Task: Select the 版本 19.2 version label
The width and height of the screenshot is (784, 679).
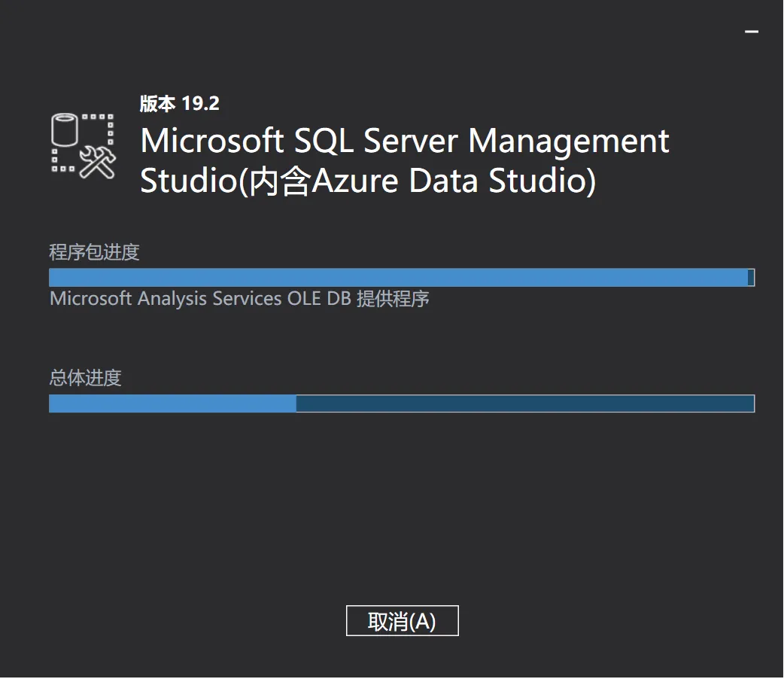Action: point(179,104)
